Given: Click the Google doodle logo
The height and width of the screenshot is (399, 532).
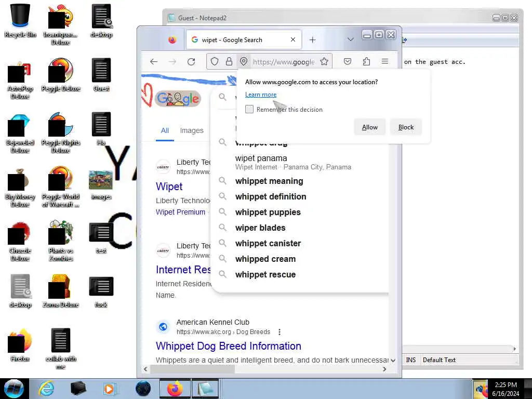Looking at the screenshot, I should click(x=178, y=98).
